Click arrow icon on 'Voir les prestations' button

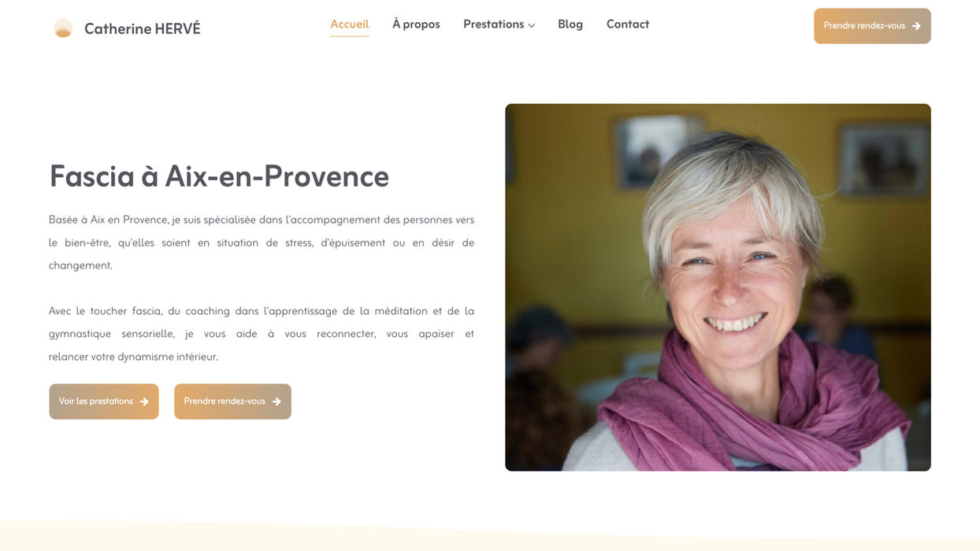[x=144, y=401]
